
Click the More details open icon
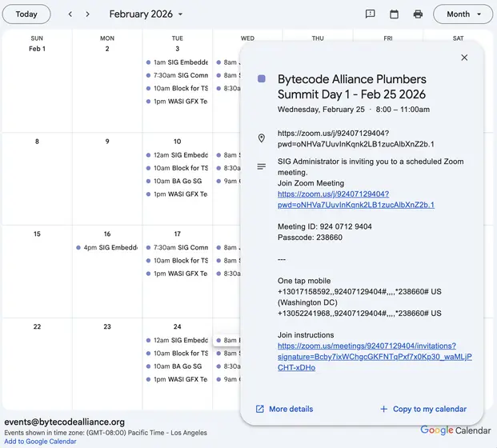(x=260, y=409)
